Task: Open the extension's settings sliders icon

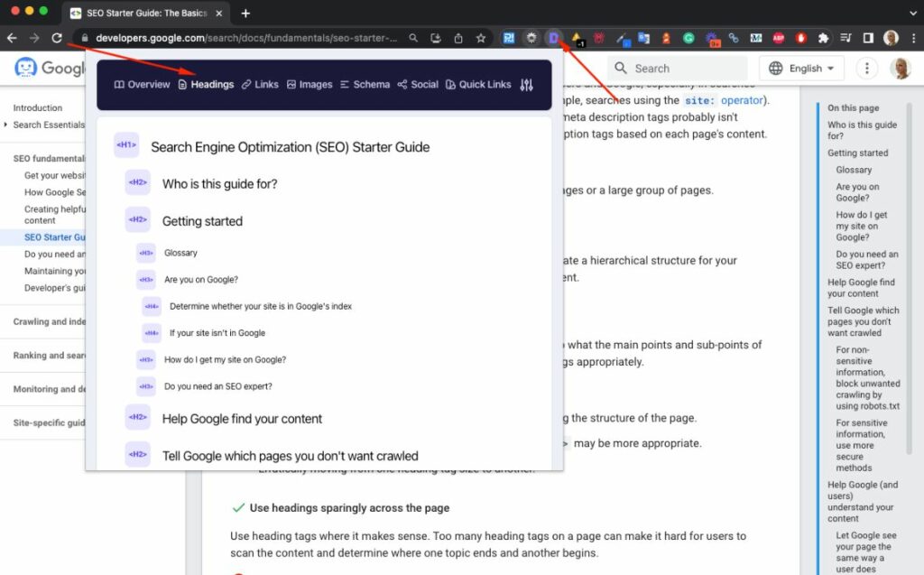Action: pos(527,85)
